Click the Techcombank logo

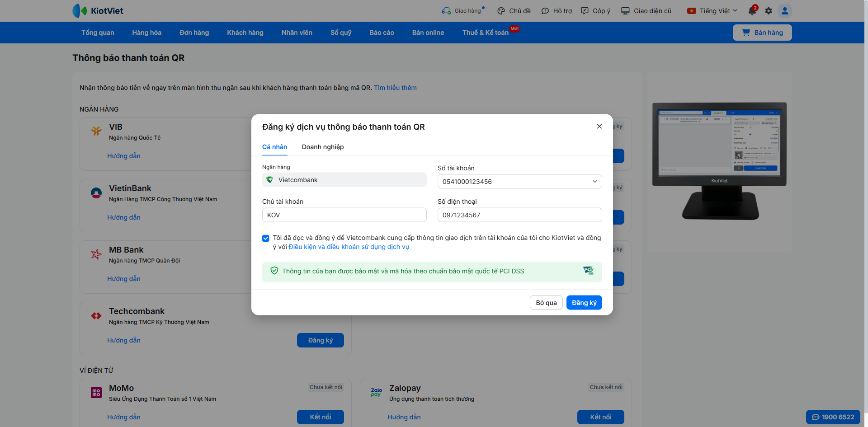pos(96,316)
